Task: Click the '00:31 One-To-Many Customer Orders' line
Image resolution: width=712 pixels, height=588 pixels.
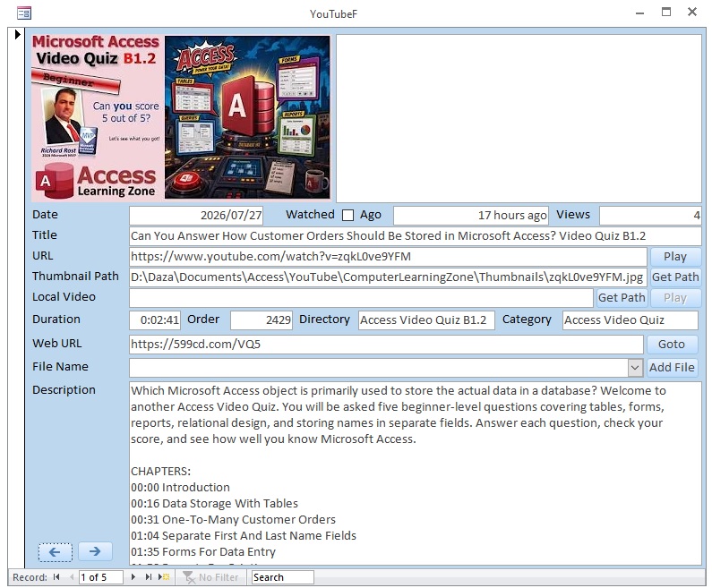Action: 234,520
